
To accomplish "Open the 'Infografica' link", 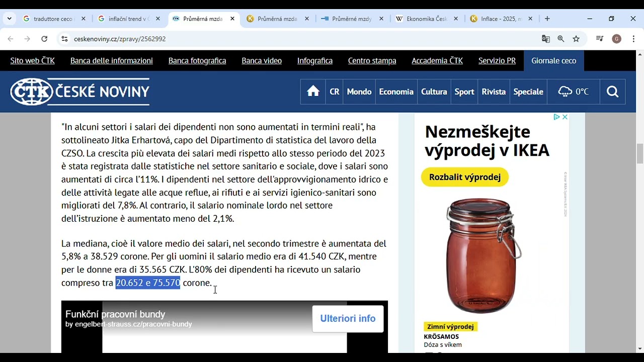I will click(315, 60).
